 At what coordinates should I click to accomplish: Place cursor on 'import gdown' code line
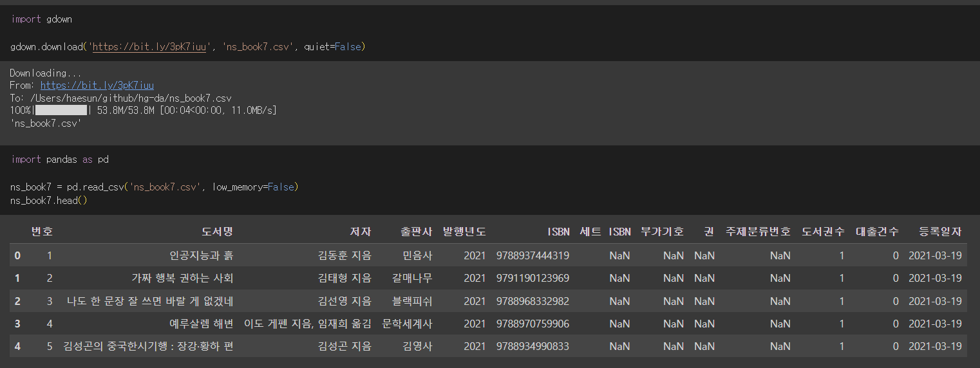pyautogui.click(x=41, y=19)
